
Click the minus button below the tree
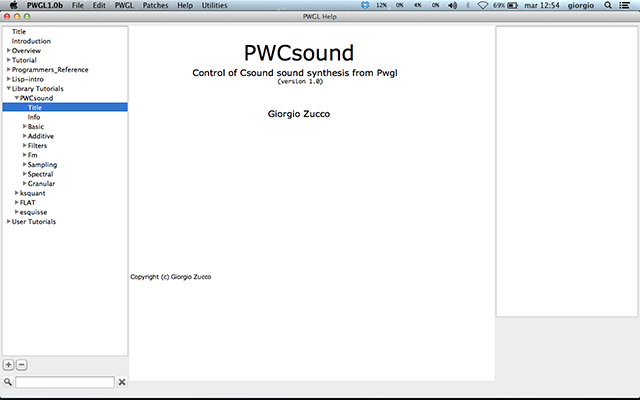(22, 365)
